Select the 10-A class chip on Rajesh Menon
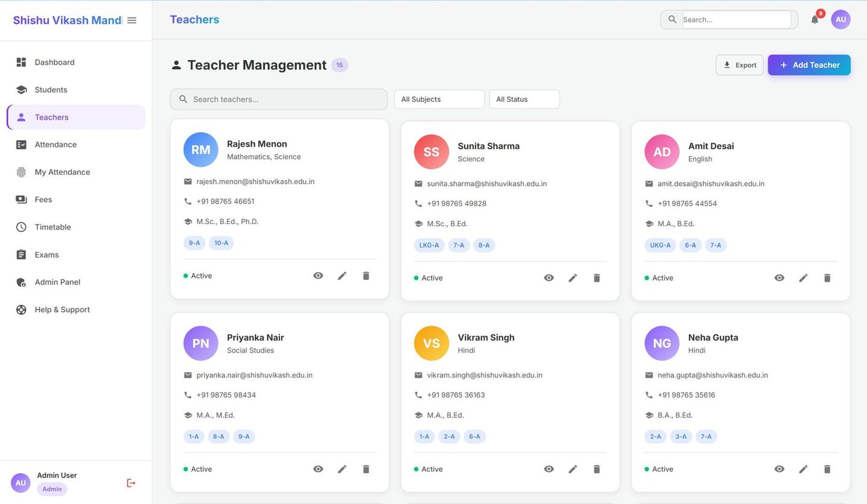This screenshot has width=867, height=504. pyautogui.click(x=221, y=243)
